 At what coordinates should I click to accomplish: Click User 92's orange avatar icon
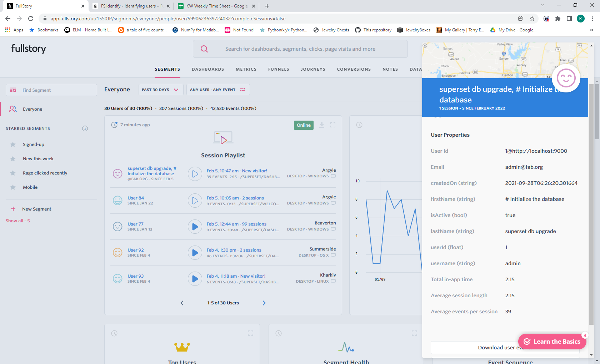pos(117,253)
